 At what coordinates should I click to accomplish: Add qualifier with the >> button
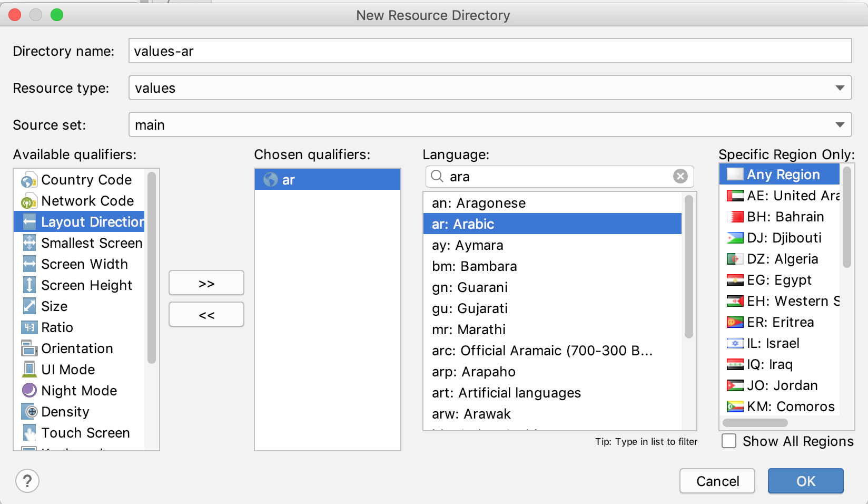pyautogui.click(x=206, y=283)
